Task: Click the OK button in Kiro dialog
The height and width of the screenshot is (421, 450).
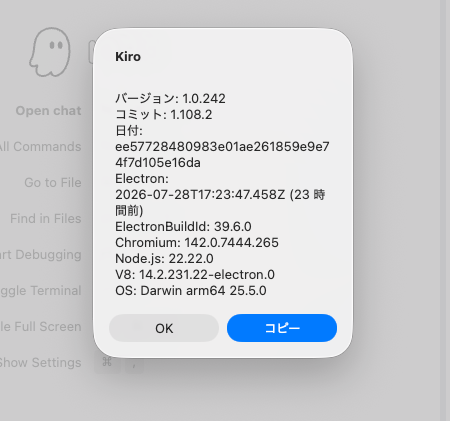Action: (x=164, y=328)
